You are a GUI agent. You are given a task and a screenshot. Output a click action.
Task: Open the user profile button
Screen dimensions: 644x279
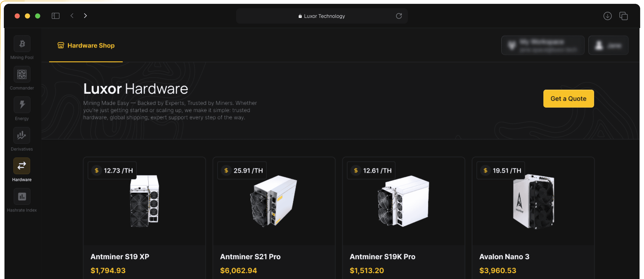[x=608, y=45]
